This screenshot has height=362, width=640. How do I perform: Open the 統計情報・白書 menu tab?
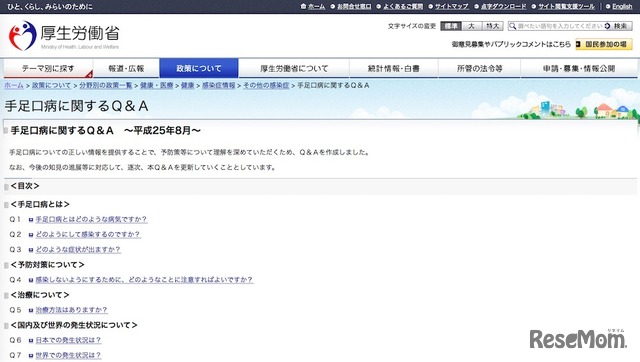[x=393, y=68]
